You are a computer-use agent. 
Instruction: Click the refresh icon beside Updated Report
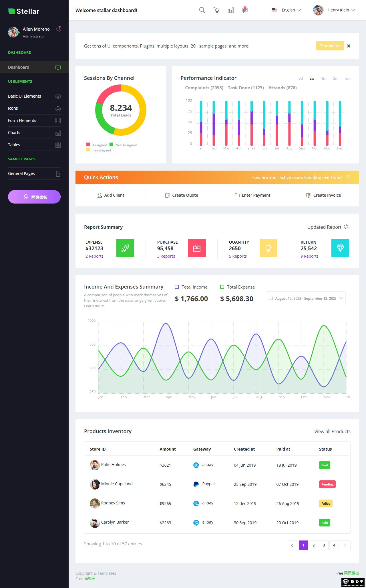point(346,227)
